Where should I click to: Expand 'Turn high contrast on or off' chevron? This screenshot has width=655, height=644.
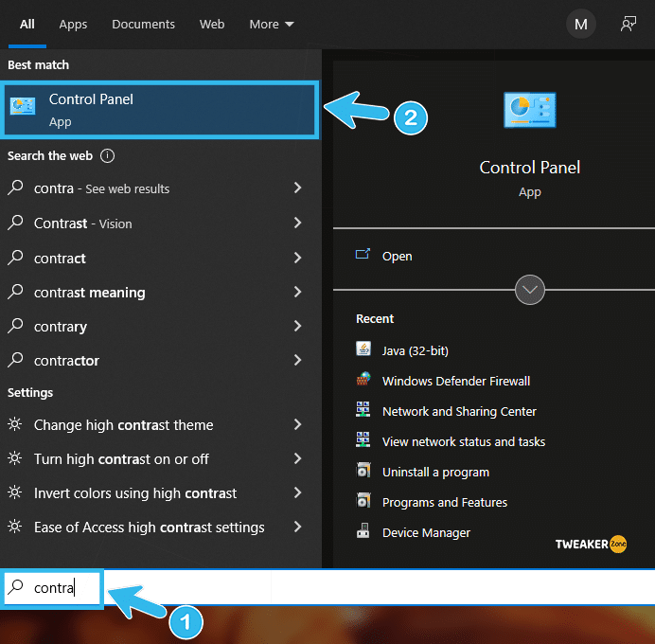click(x=297, y=458)
